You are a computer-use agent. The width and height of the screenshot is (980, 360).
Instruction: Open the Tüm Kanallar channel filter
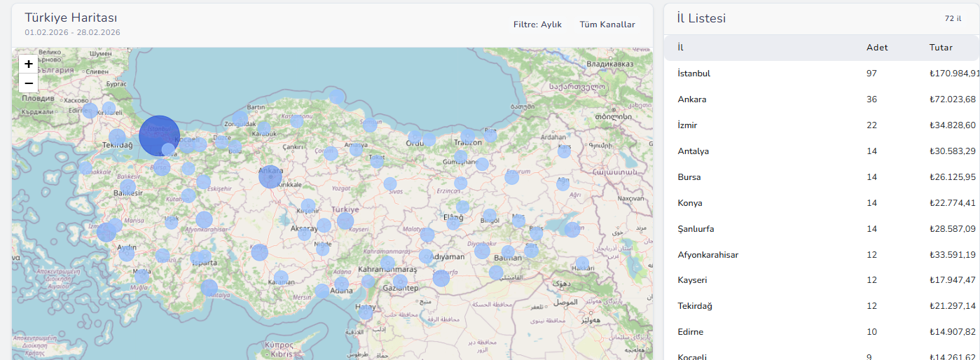(607, 25)
